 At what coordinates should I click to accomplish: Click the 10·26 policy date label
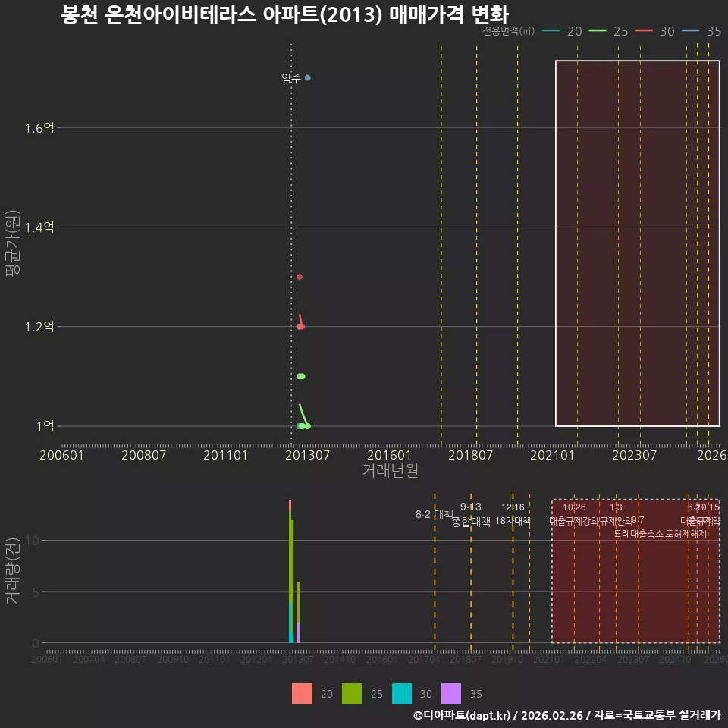tap(574, 507)
